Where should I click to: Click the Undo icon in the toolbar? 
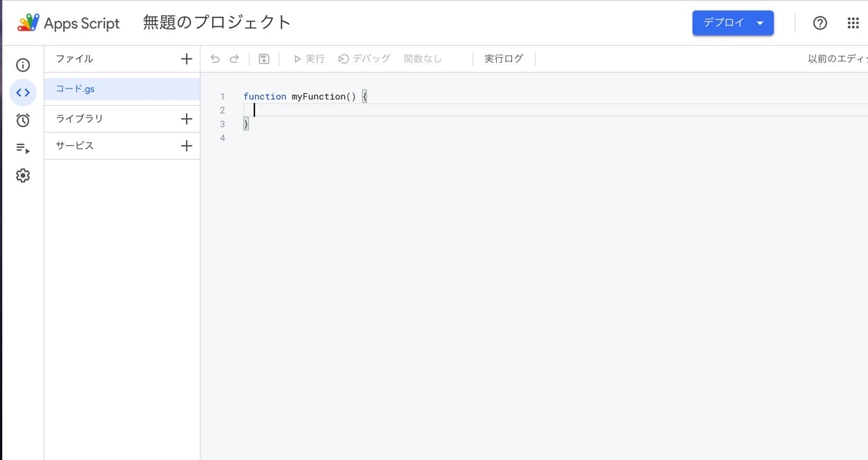(214, 59)
